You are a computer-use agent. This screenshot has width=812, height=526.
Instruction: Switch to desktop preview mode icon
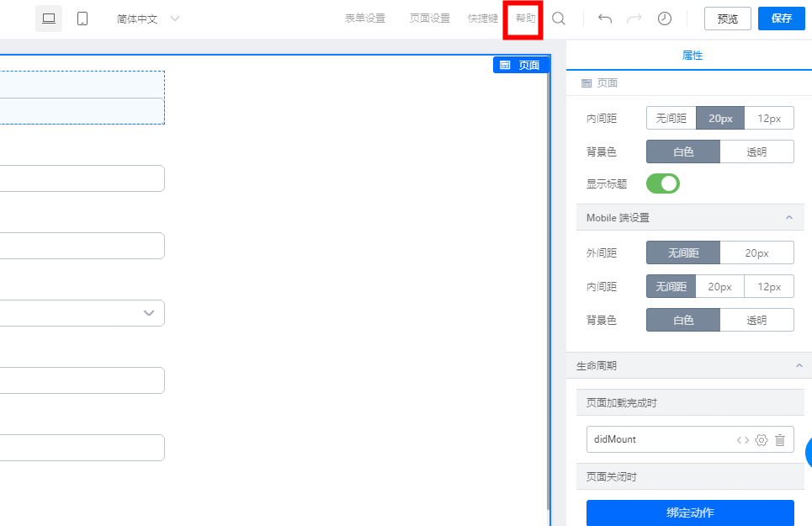(x=49, y=19)
